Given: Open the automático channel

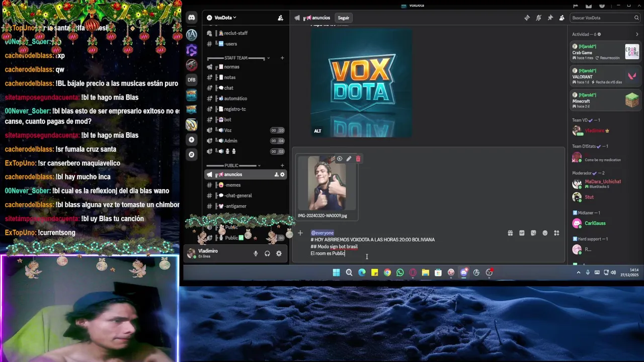Looking at the screenshot, I should [x=246, y=99].
